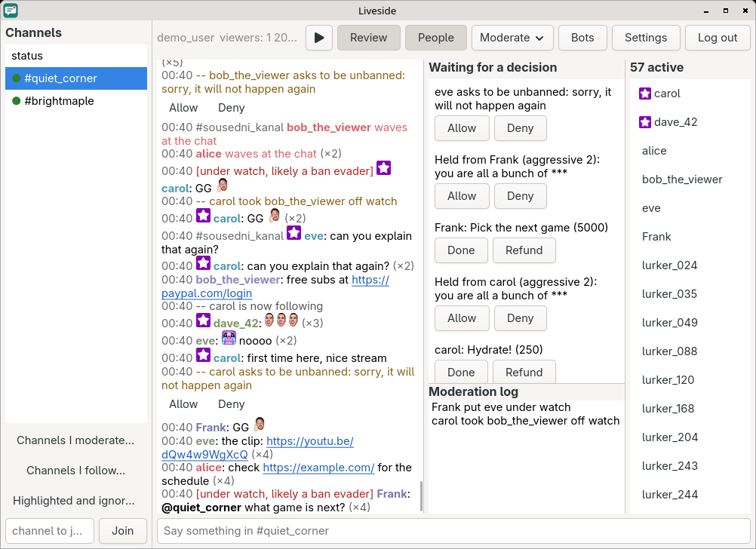Select the #quiet_corner channel
Screen dimensions: 756x549
click(76, 78)
